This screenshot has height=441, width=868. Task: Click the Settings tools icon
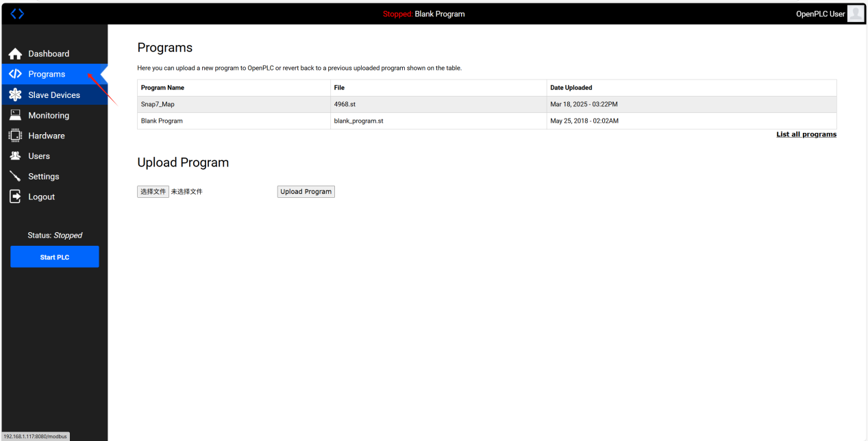click(x=15, y=177)
